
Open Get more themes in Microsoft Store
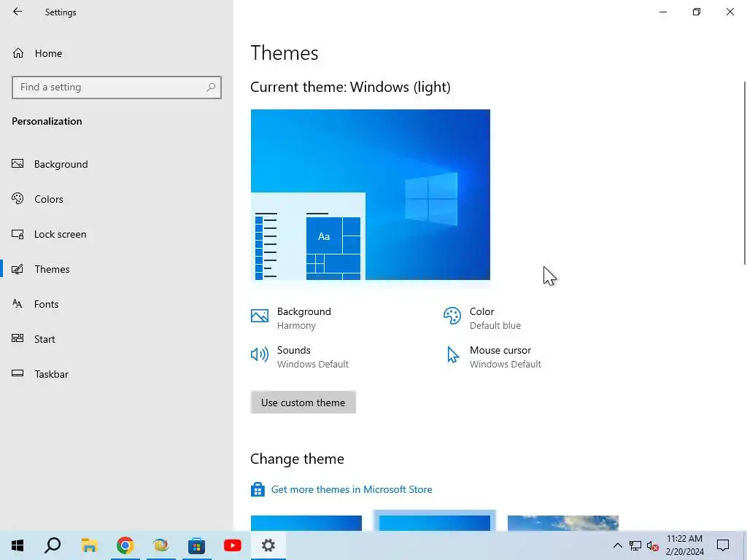352,489
